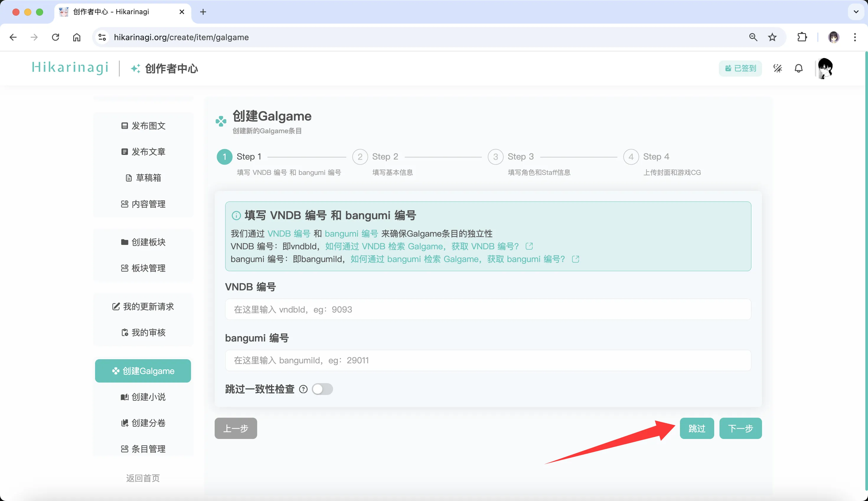
Task: Click the browser forward arrow
Action: [x=34, y=37]
